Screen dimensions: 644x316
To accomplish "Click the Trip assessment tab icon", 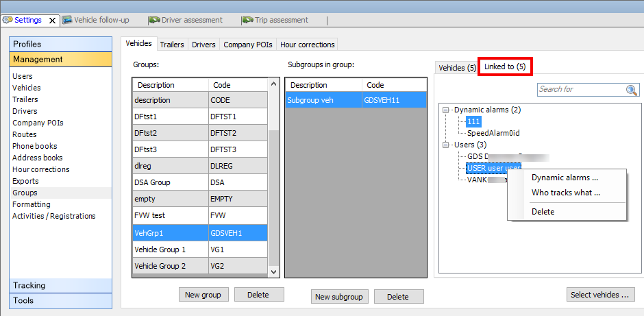I will pos(247,21).
